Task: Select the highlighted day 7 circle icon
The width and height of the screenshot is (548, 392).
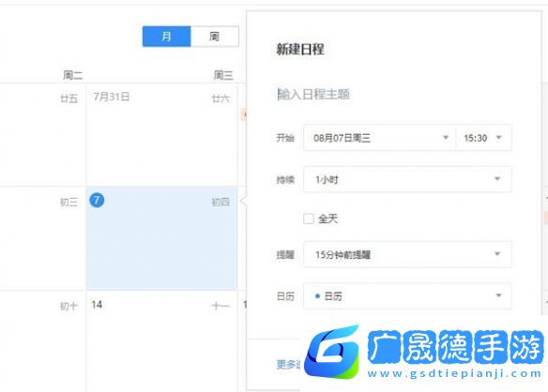Action: tap(97, 200)
